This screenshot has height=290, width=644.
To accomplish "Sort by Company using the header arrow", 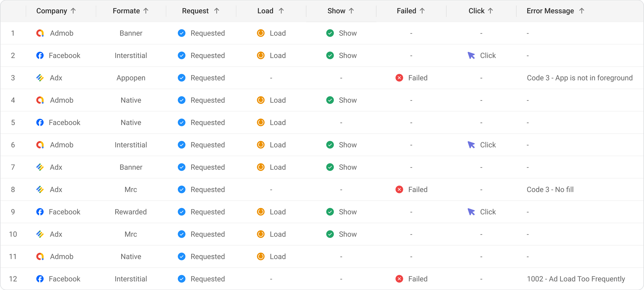I will (x=73, y=11).
